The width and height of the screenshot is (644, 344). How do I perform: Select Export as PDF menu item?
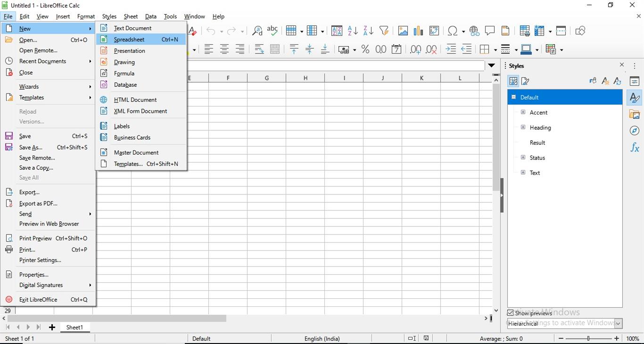(48, 203)
